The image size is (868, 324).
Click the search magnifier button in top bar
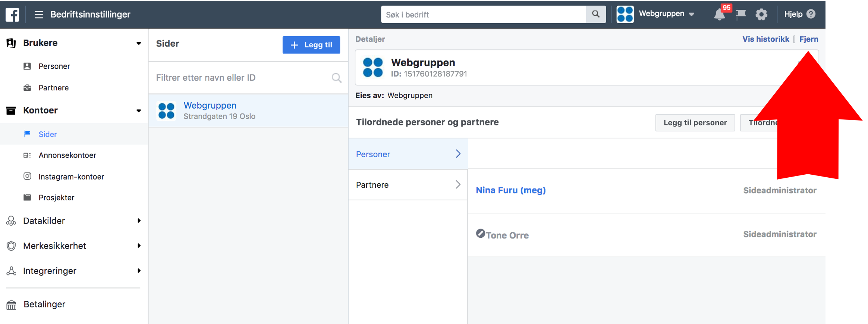[x=595, y=15]
